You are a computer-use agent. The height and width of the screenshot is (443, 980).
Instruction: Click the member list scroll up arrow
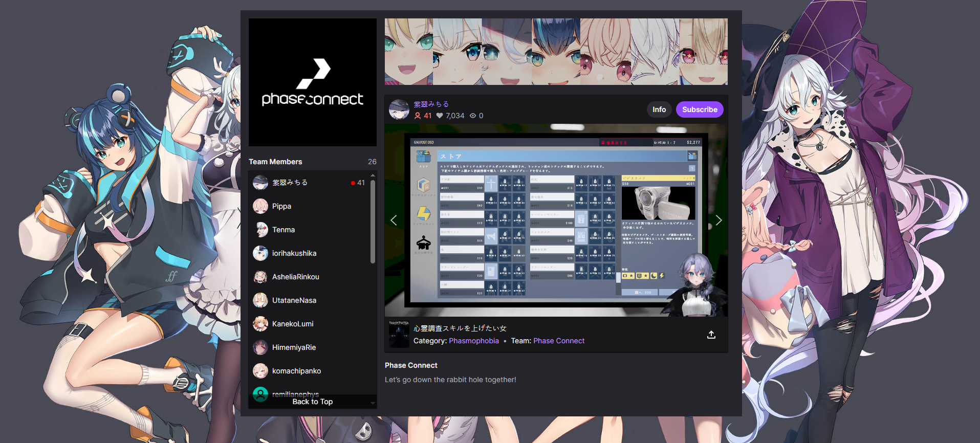373,175
